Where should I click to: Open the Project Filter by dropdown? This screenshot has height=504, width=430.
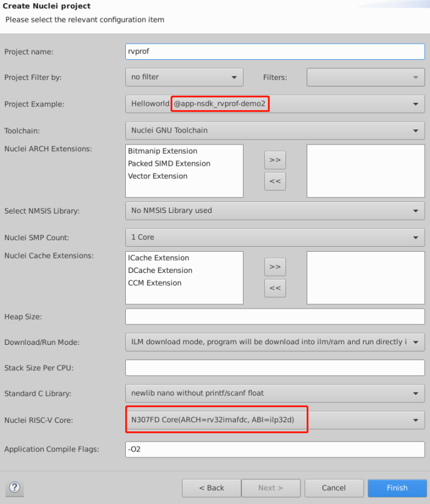pos(184,77)
